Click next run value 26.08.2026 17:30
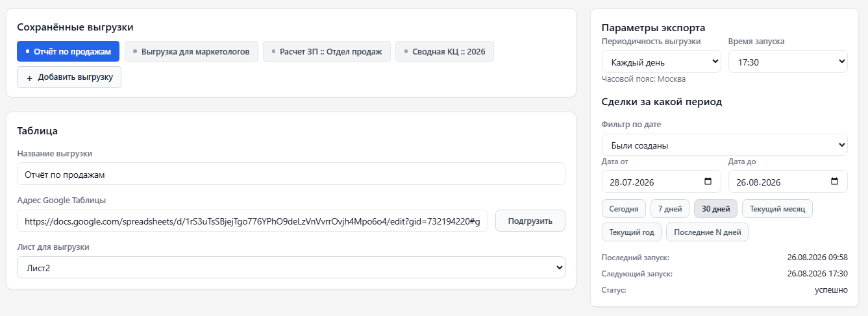Image resolution: width=868 pixels, height=316 pixels. pyautogui.click(x=817, y=274)
